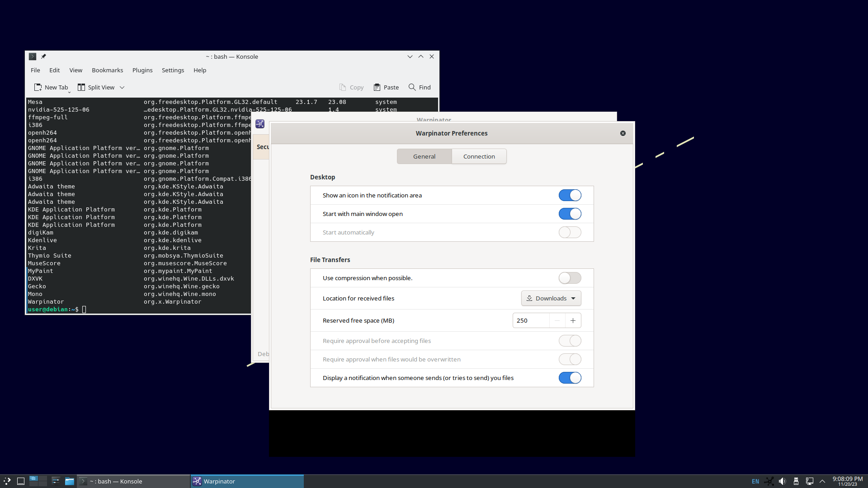Open the virtual desktop pager
The height and width of the screenshot is (488, 868).
[38, 481]
